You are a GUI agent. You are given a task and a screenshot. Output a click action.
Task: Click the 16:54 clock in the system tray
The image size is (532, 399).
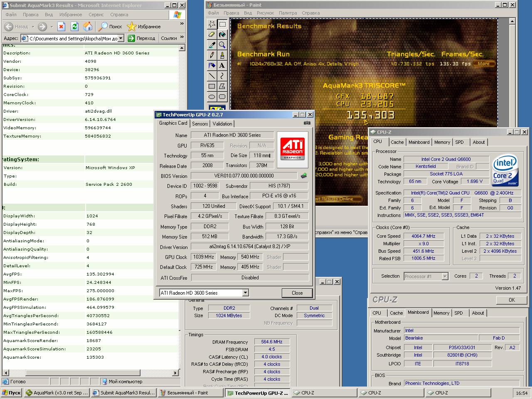tap(522, 393)
